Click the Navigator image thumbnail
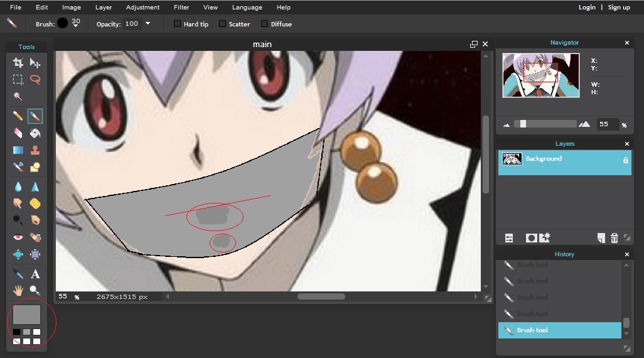Screen dimensions: 644x358 (541, 75)
